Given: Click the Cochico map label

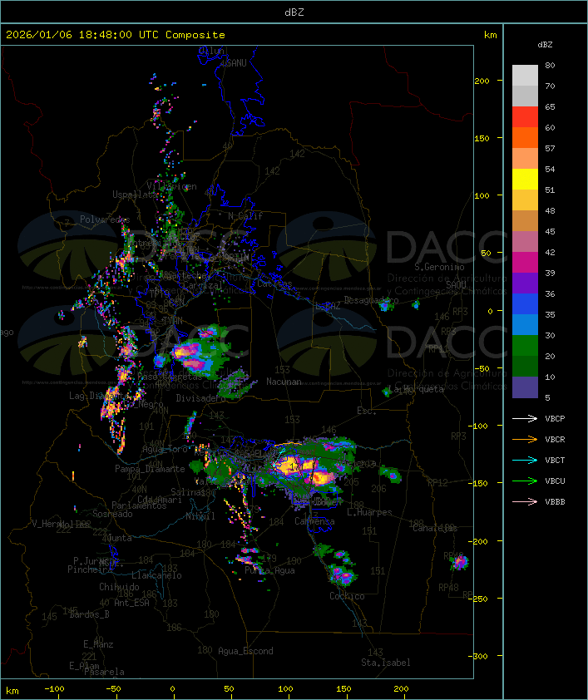Looking at the screenshot, I should pos(347,596).
